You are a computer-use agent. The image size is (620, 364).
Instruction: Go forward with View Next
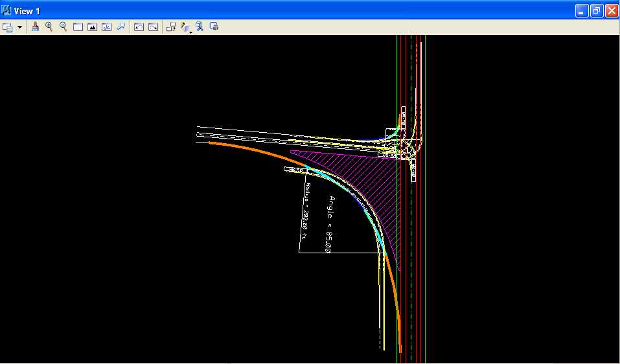point(153,27)
